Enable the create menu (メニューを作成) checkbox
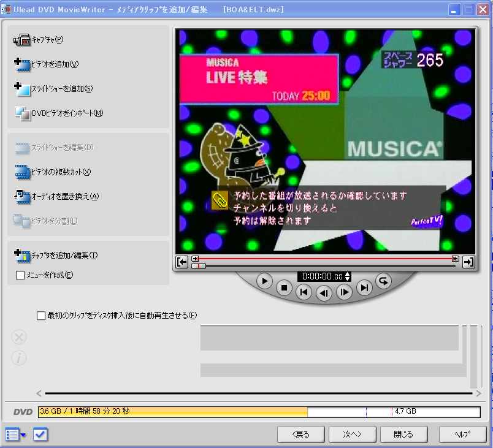This screenshot has height=448, width=493. (20, 275)
